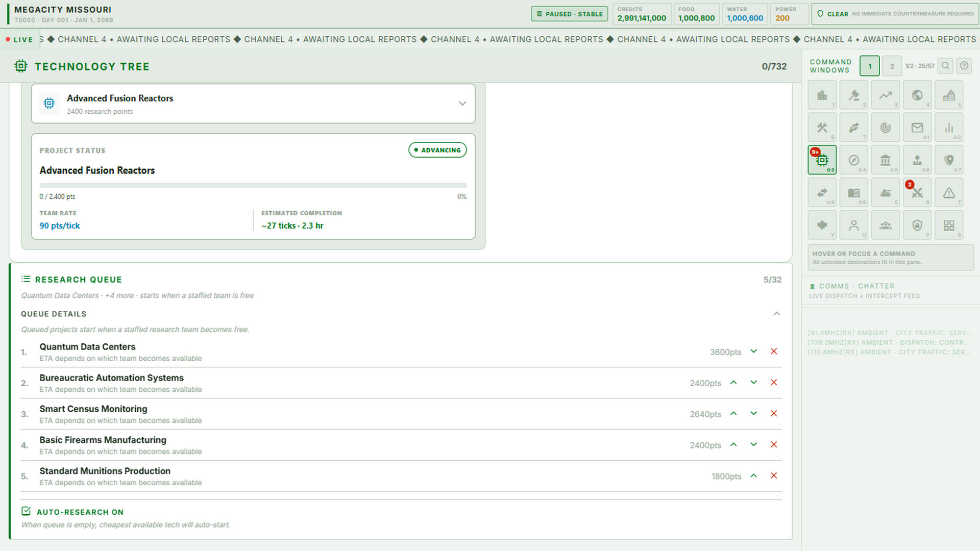This screenshot has width=980, height=551.
Task: Expand the Advanced Fusion Reactors dropdown
Action: [x=253, y=104]
